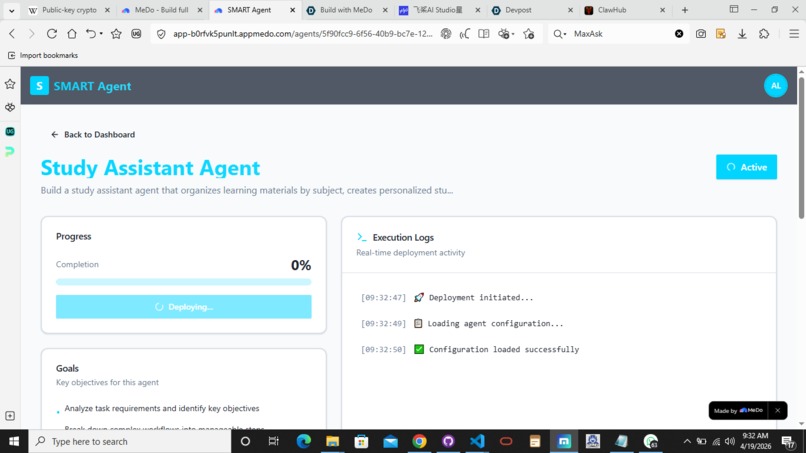Open the browser home page
The image size is (806, 453).
point(71,34)
